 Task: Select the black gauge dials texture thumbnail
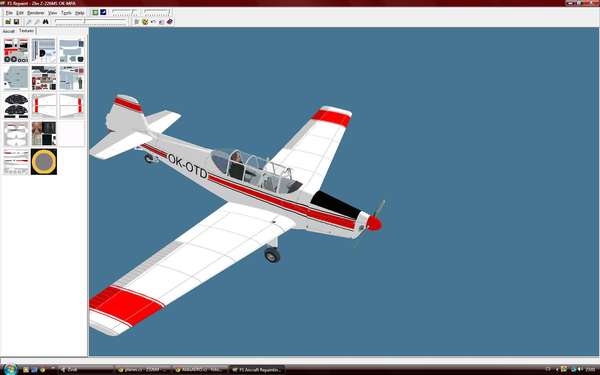tap(16, 106)
